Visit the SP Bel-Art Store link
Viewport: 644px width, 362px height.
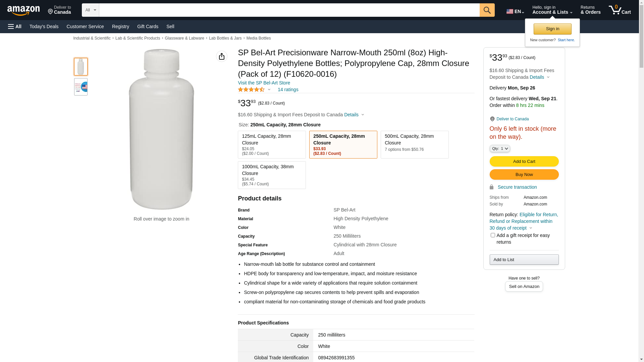(264, 83)
